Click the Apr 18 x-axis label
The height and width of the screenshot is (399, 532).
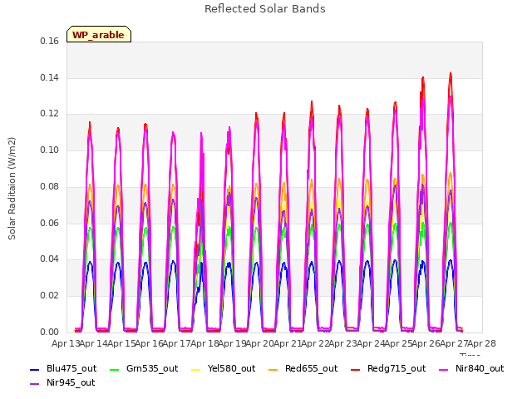(204, 343)
